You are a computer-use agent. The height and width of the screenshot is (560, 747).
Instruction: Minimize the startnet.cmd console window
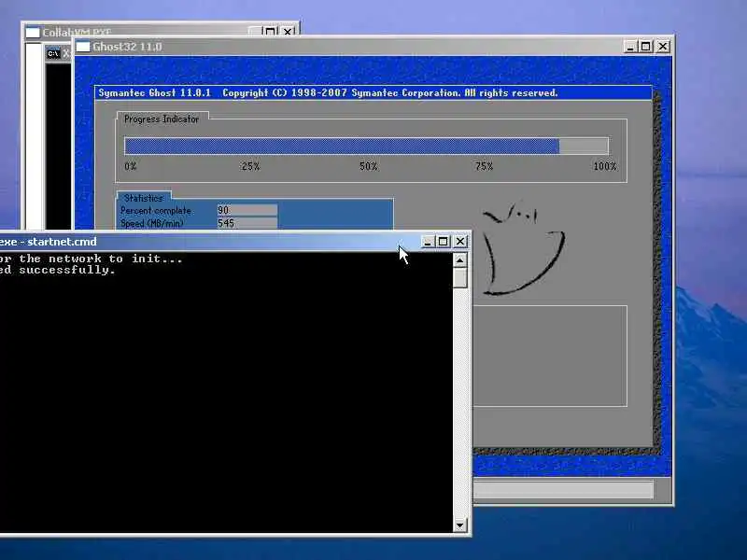click(428, 242)
